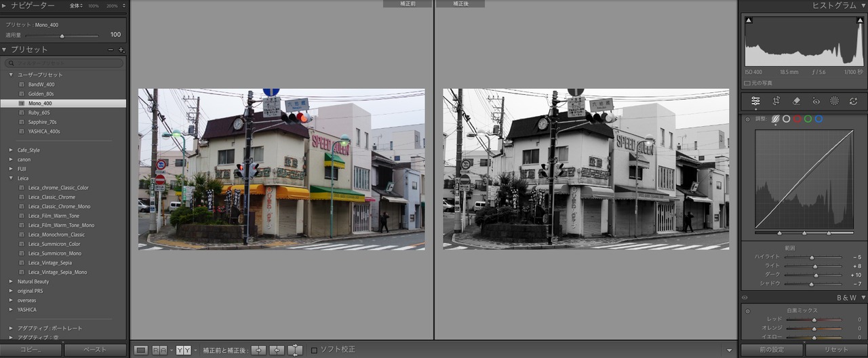
Task: Open the Masking tool
Action: tap(834, 101)
